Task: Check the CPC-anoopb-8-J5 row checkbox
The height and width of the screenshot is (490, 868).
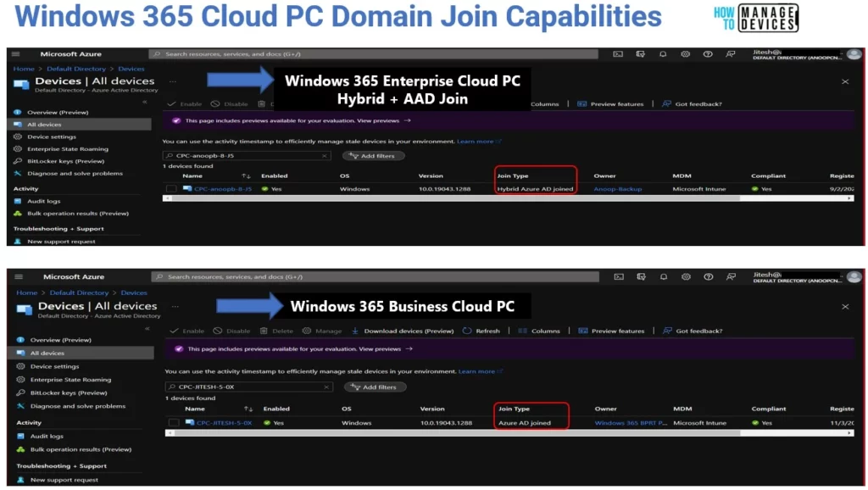Action: tap(171, 189)
